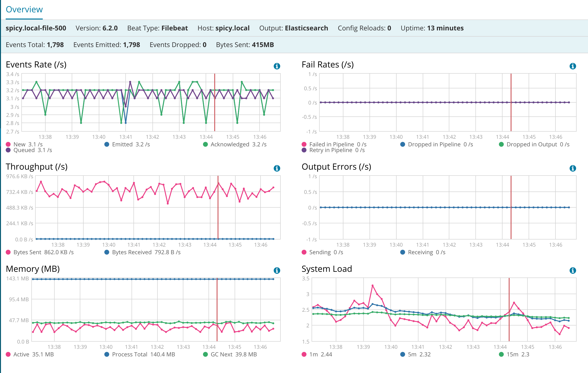Viewport: 588px width, 373px height.
Task: Open info tooltip for System Load chart
Action: click(573, 270)
